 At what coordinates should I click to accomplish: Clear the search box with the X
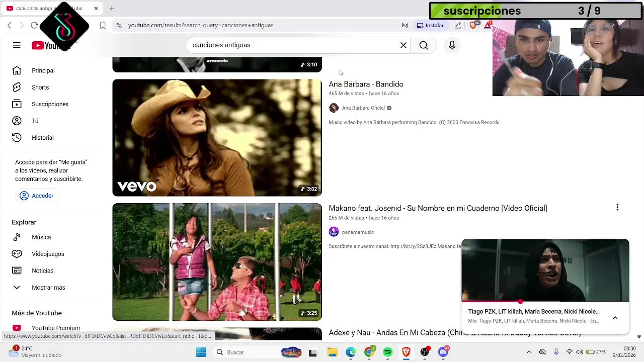404,45
